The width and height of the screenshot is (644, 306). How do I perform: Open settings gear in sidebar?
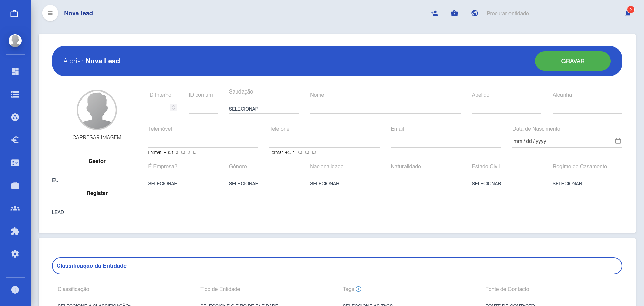15,254
